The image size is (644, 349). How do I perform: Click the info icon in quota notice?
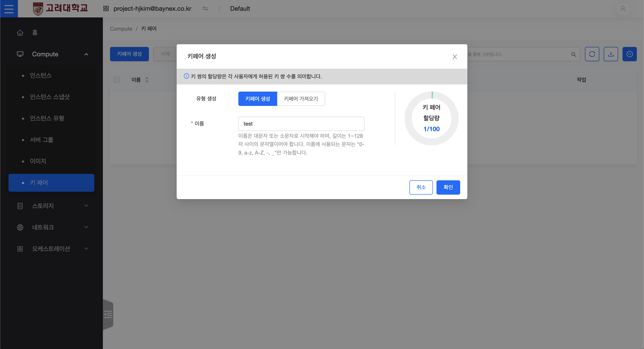(186, 76)
